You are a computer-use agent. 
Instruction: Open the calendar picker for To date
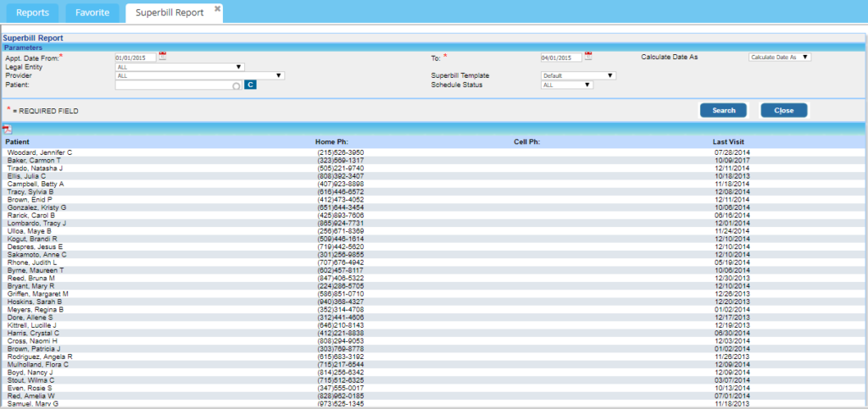(x=588, y=57)
